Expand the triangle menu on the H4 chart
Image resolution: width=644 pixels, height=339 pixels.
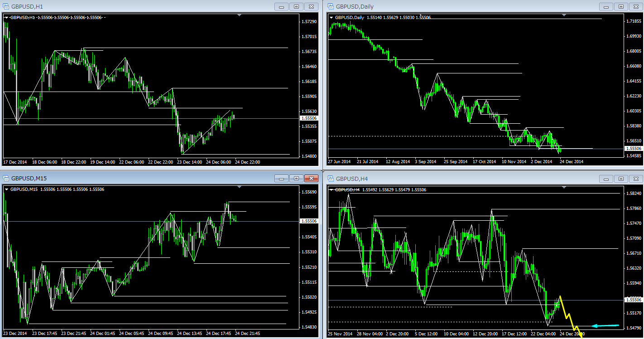coord(331,190)
